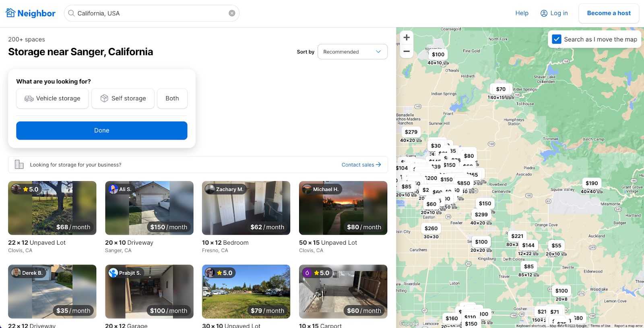Open the $260 map marker

tap(431, 228)
